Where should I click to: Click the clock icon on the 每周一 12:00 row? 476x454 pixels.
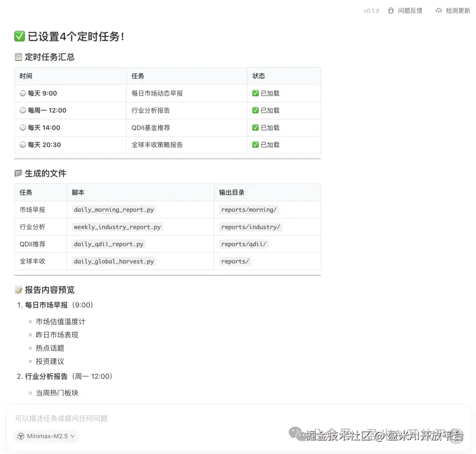pos(23,110)
